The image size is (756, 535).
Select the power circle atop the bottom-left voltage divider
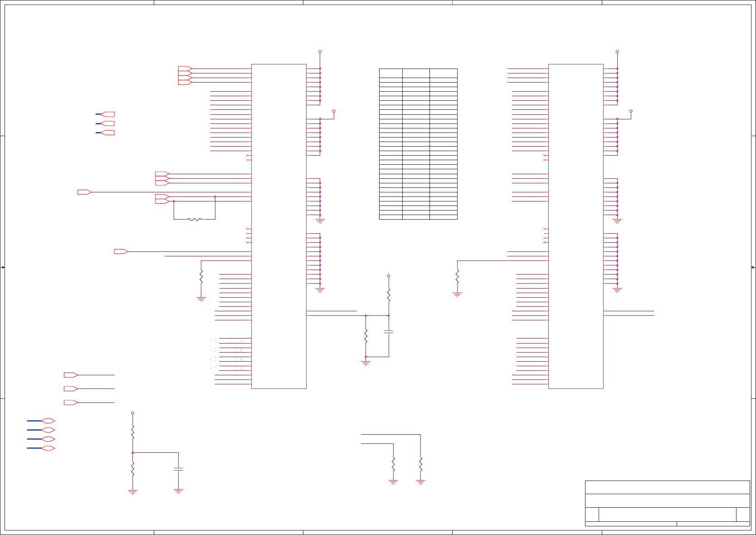(x=133, y=413)
